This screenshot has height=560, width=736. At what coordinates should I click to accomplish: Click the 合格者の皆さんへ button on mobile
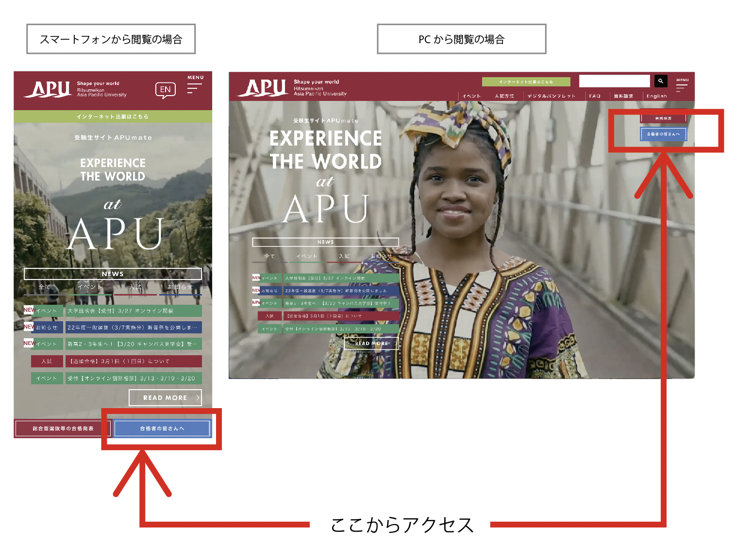pos(162,428)
